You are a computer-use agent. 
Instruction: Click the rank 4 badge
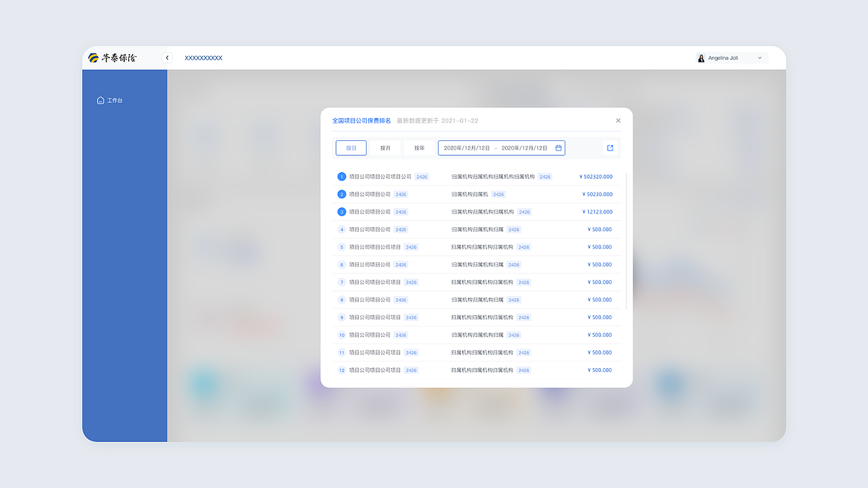click(x=342, y=230)
